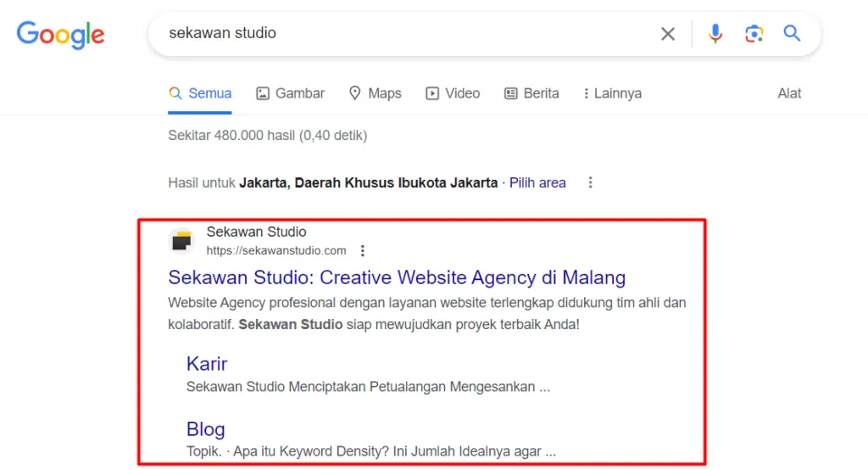
Task: Open Google Lens image search icon
Action: 754,34
